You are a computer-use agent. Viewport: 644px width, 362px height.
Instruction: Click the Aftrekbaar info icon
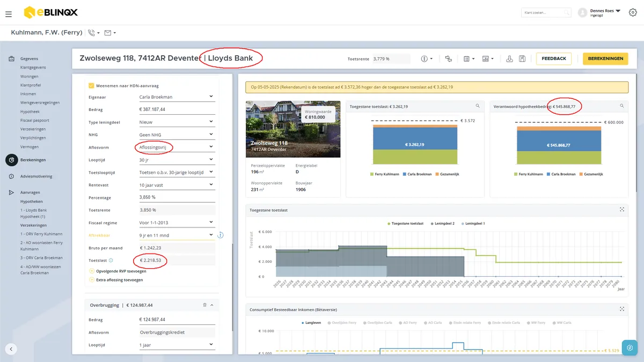tap(221, 235)
